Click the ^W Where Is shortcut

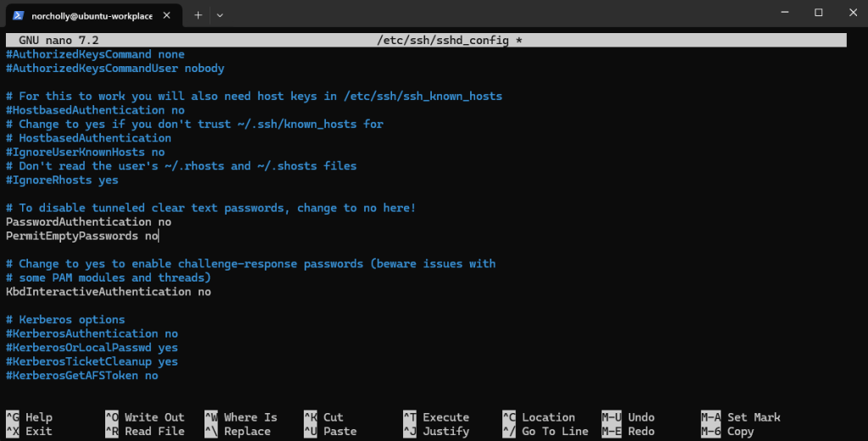point(241,417)
